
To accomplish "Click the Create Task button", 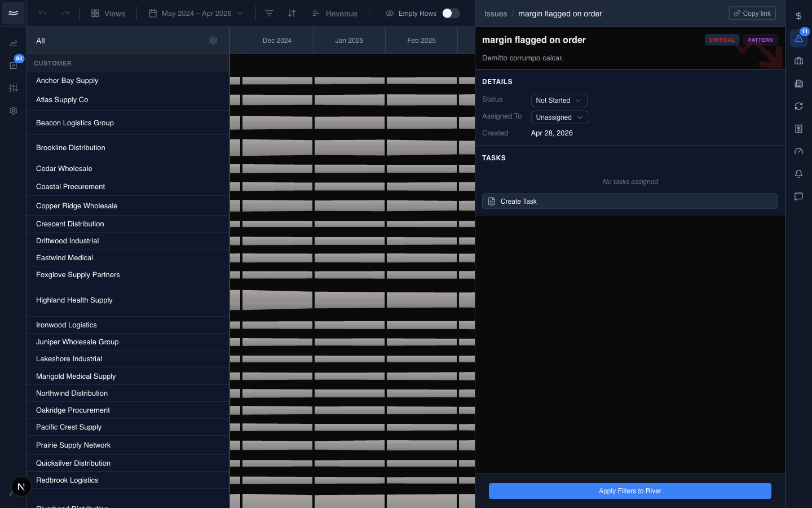I will (630, 202).
